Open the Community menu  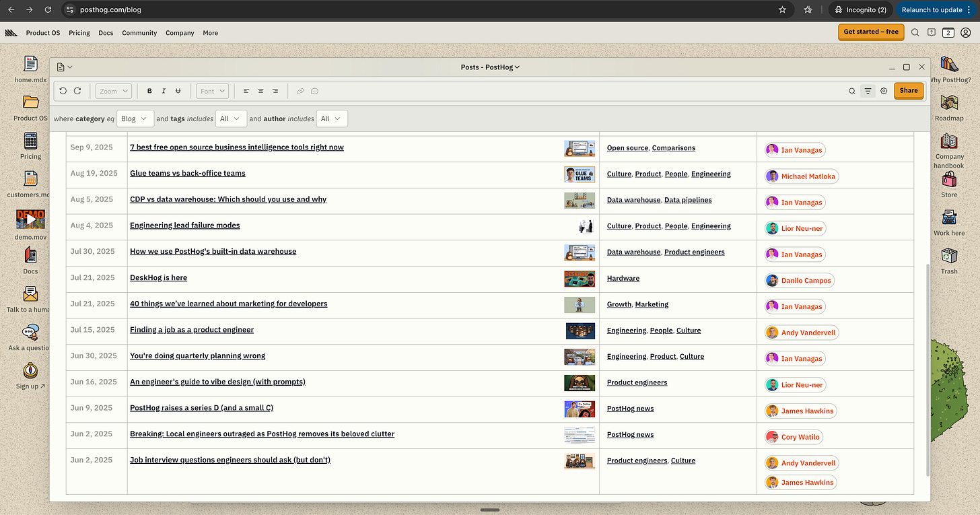[x=139, y=32]
